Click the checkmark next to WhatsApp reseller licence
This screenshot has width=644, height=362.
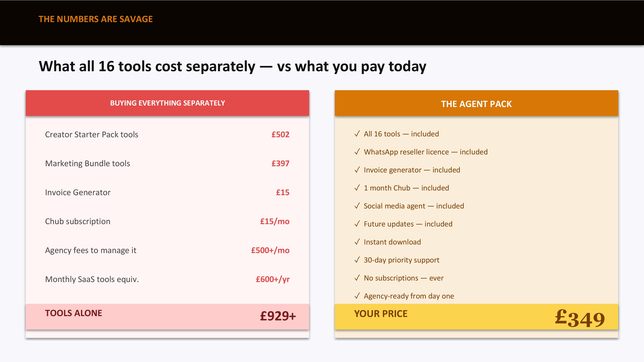(357, 152)
